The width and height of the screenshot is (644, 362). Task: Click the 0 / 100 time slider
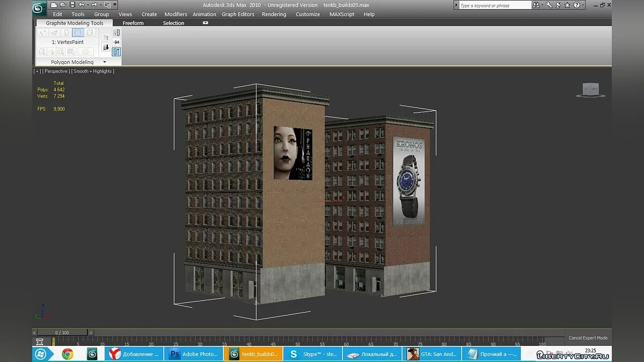62,333
